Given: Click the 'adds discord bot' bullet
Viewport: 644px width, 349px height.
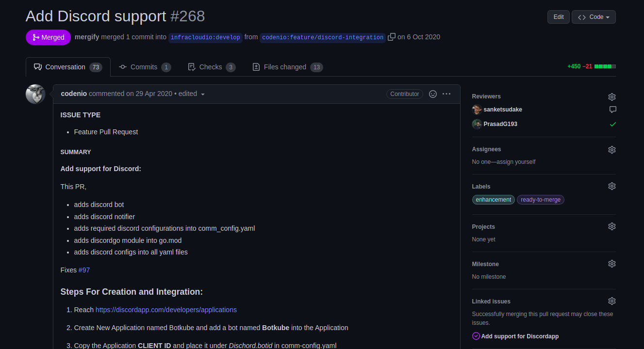Looking at the screenshot, I should 99,205.
